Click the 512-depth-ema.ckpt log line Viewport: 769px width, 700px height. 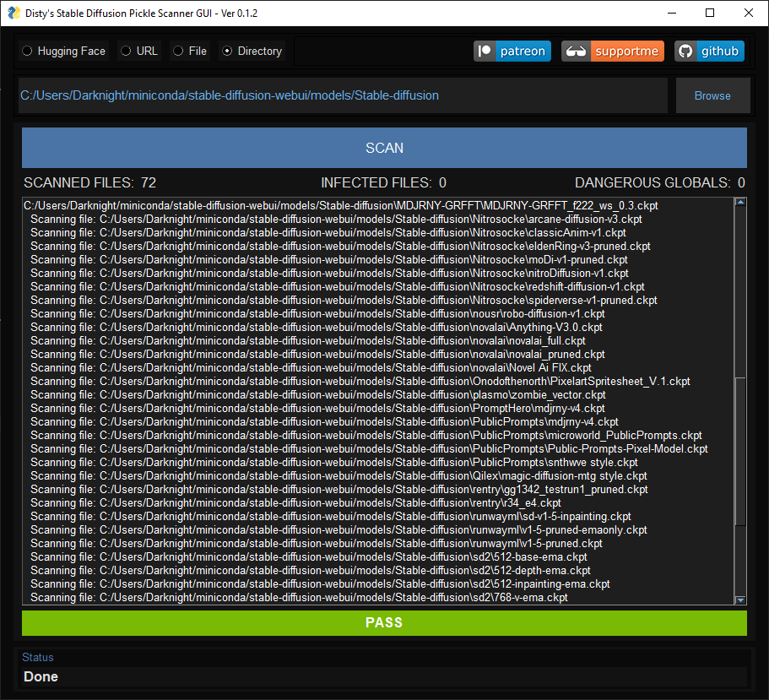tap(311, 571)
